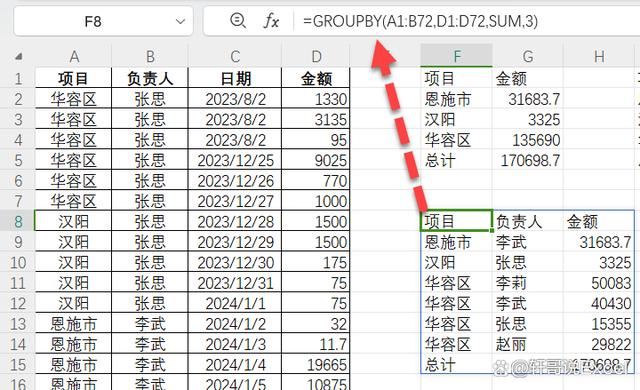The image size is (640, 390).
Task: Click the GROUPBY formula in formula bar
Action: click(x=420, y=21)
